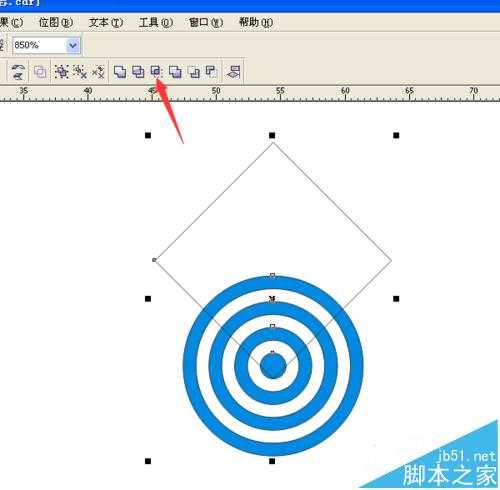Image resolution: width=500 pixels, height=490 pixels.
Task: Open the zoom level dropdown arrow
Action: [x=73, y=45]
